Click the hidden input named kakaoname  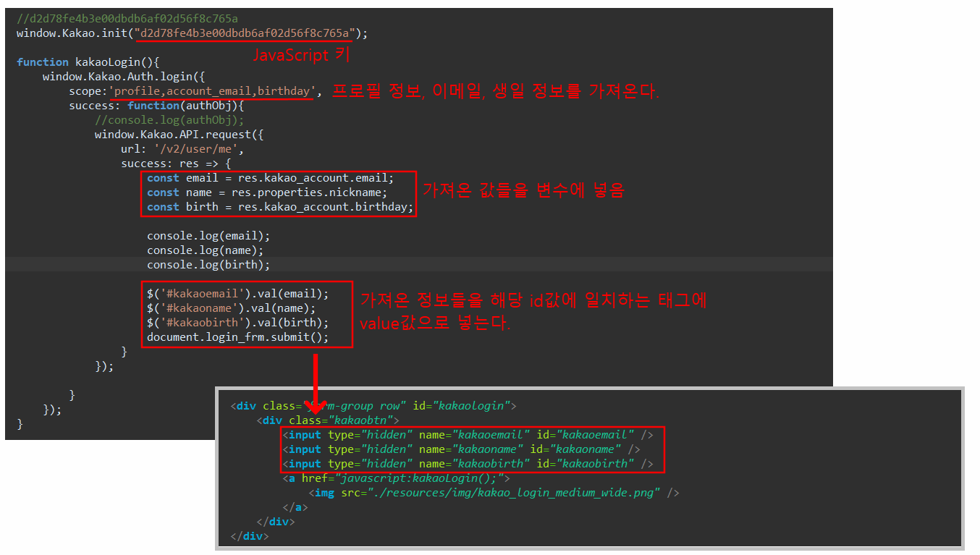[x=462, y=449]
